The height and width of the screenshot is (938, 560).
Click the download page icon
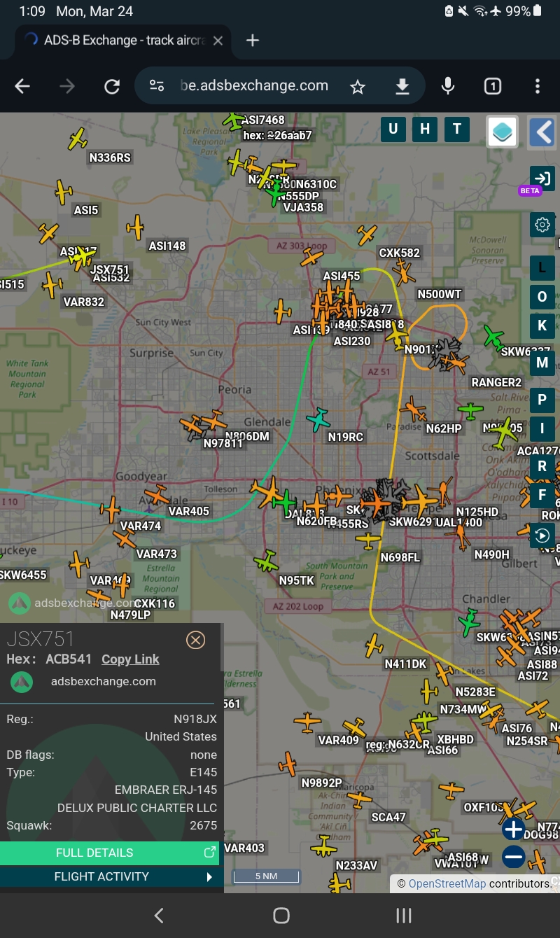402,86
